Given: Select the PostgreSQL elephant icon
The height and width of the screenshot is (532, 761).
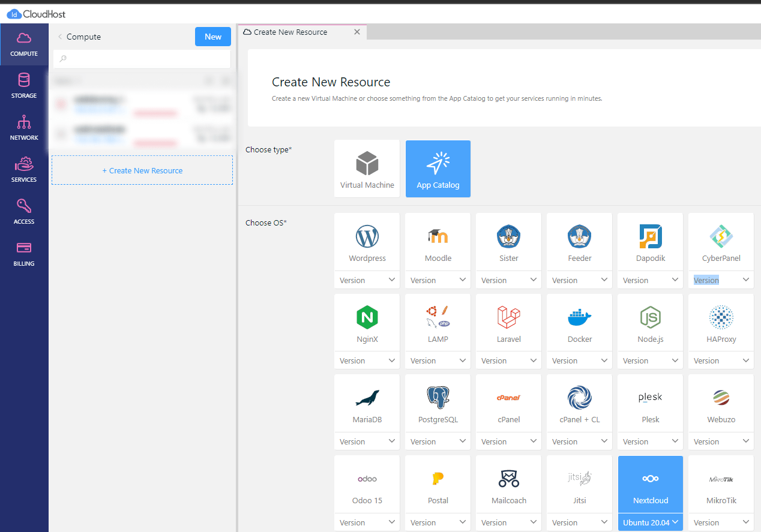Looking at the screenshot, I should click(438, 398).
